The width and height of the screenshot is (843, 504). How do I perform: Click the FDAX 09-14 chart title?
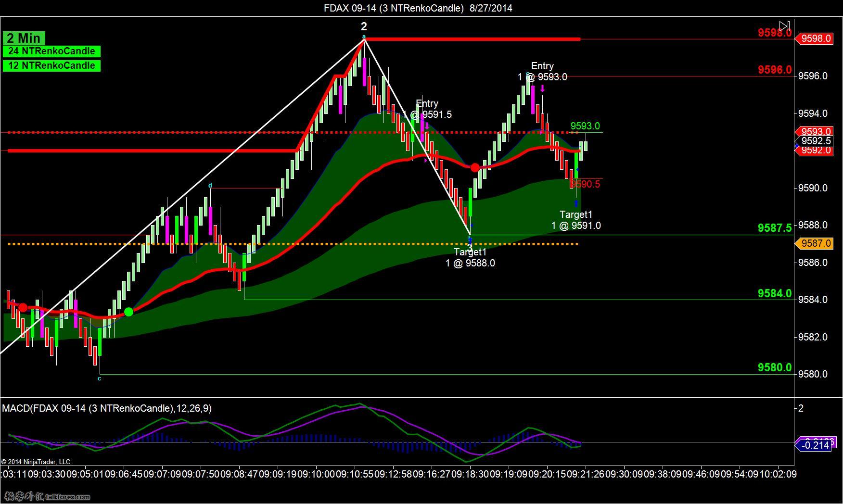[418, 8]
